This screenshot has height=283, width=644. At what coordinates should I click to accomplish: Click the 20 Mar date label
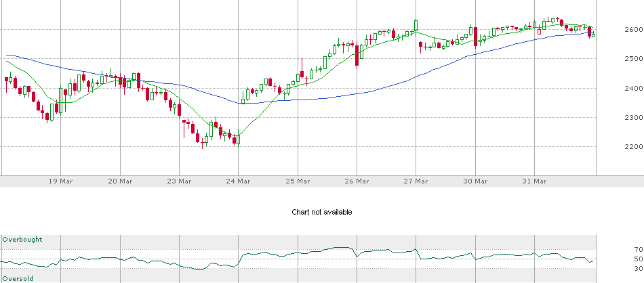(120, 181)
